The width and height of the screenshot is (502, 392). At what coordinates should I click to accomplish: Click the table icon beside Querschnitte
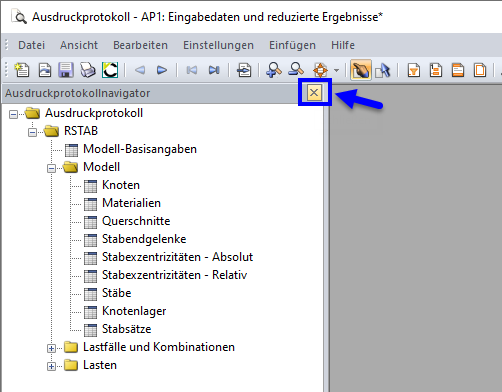click(x=90, y=222)
